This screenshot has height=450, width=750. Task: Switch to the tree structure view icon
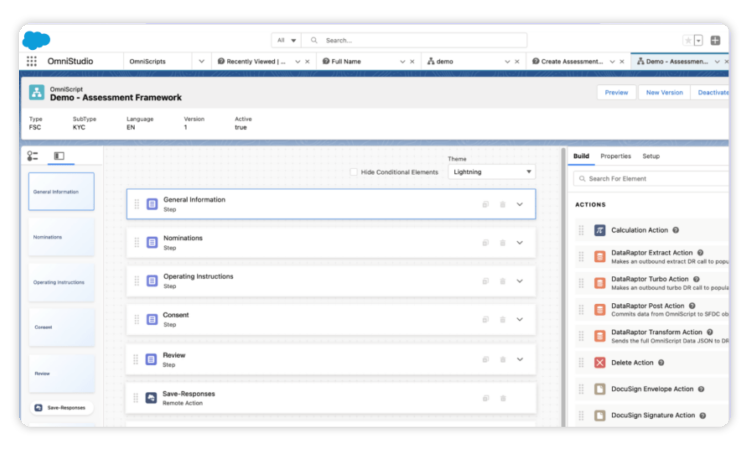click(x=33, y=156)
